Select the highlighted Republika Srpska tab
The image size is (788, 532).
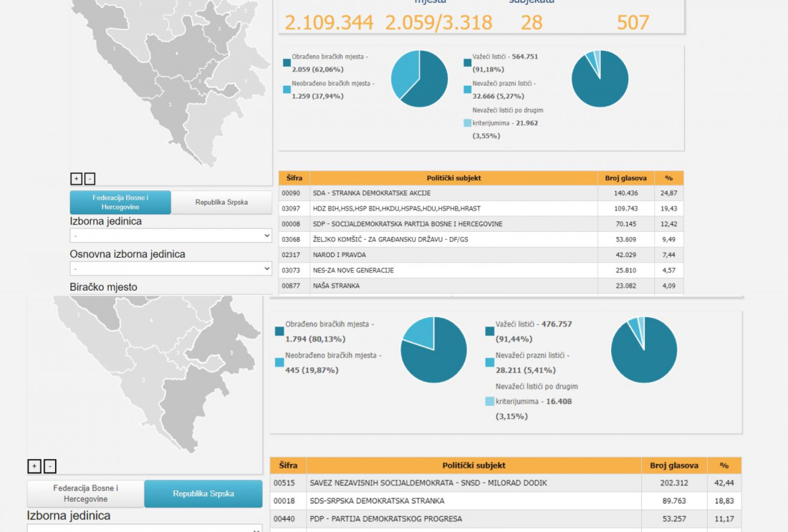(x=203, y=493)
